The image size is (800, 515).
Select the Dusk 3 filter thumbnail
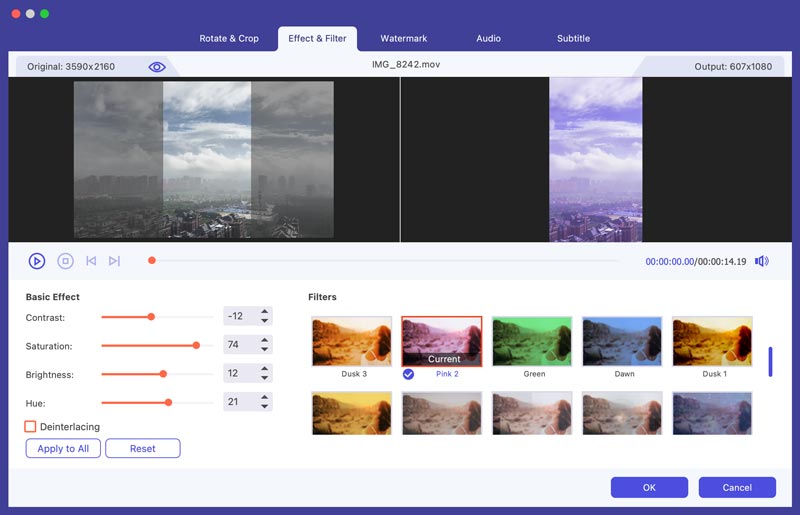pyautogui.click(x=352, y=342)
